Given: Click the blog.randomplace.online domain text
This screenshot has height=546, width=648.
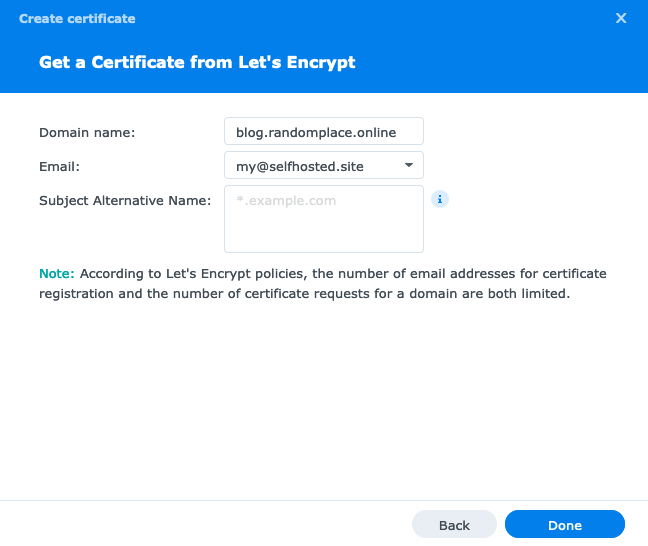Looking at the screenshot, I should [x=316, y=132].
